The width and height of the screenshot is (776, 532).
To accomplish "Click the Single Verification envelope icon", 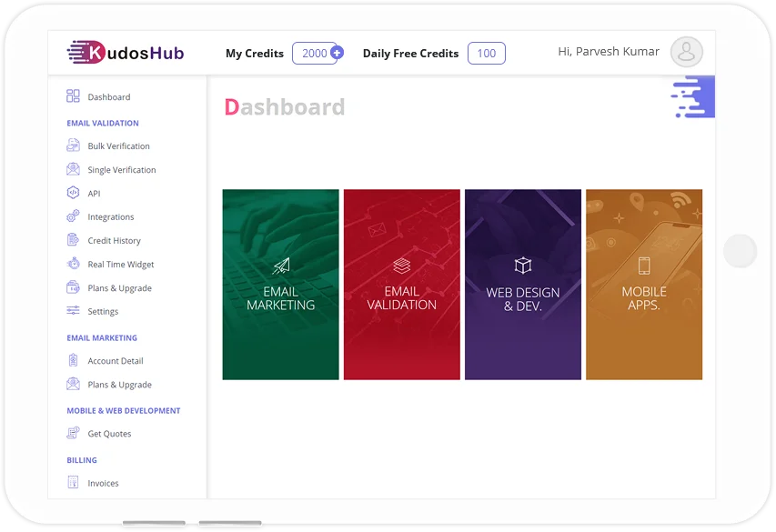I will point(74,169).
